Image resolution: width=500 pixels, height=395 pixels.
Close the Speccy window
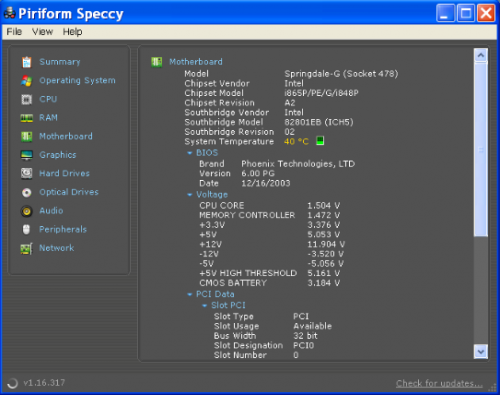(486, 13)
